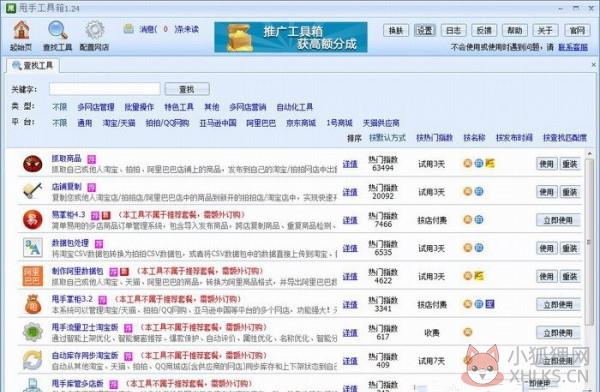Click the 易掌柜4.3 red icon

point(33,220)
